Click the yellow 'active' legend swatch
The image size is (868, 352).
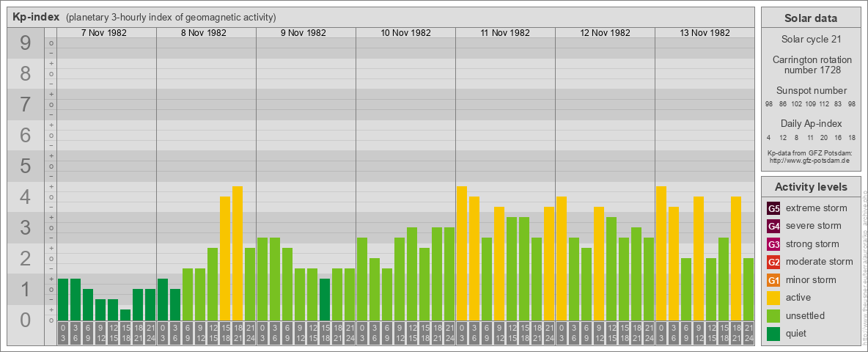pyautogui.click(x=773, y=298)
